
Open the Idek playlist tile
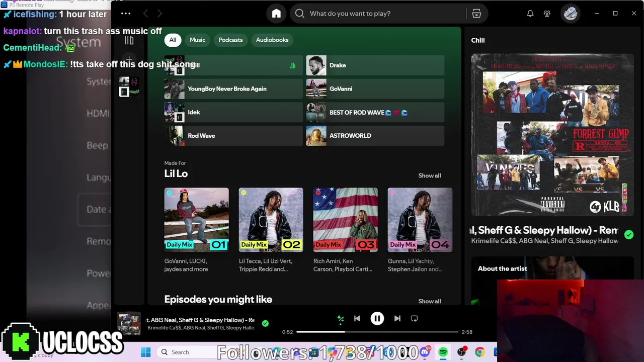pos(233,112)
